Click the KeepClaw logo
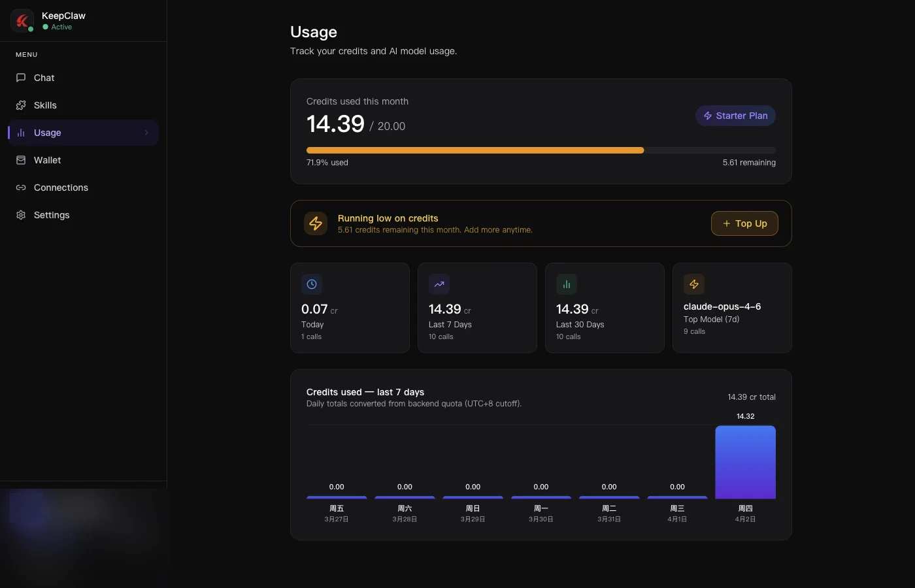The height and width of the screenshot is (588, 915). 22,20
